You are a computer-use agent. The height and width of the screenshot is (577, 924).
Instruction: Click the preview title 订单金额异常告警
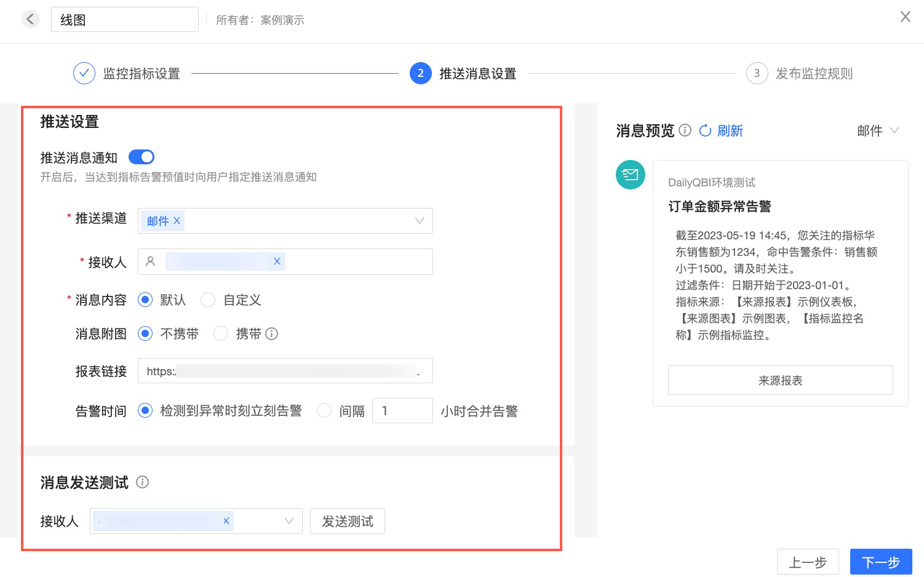click(x=720, y=207)
